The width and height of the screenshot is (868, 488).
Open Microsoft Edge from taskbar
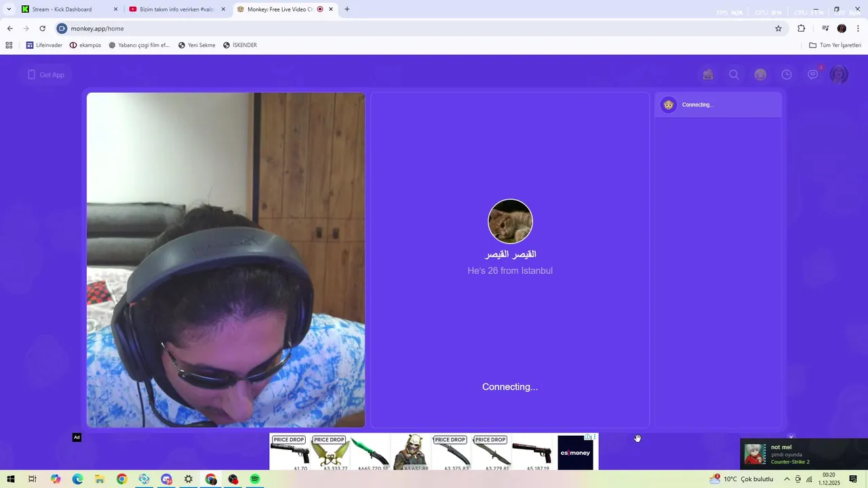pos(77,479)
